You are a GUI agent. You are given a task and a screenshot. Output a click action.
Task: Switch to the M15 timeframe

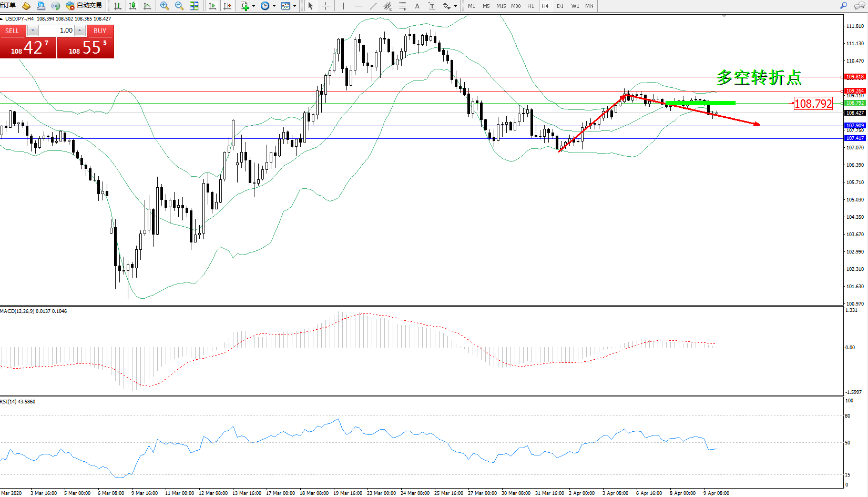click(501, 6)
